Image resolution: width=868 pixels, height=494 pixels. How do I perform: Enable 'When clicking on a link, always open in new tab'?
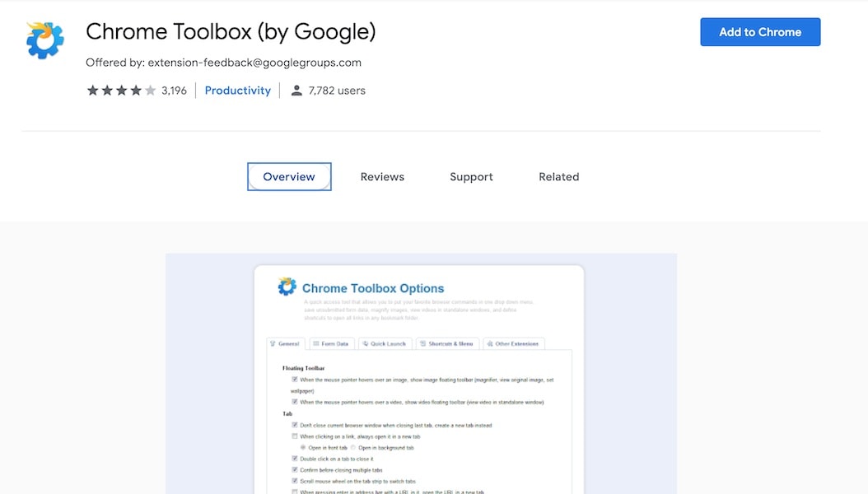(x=295, y=436)
